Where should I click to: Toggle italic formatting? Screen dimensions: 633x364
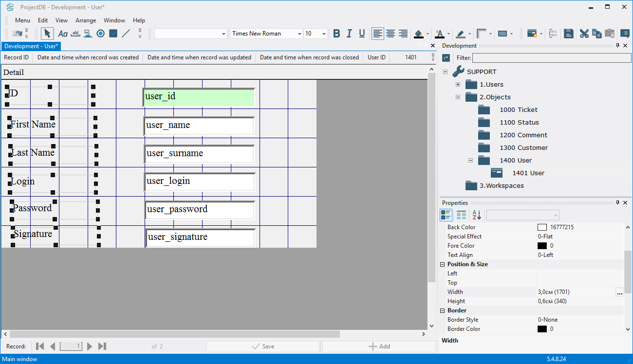click(x=349, y=34)
